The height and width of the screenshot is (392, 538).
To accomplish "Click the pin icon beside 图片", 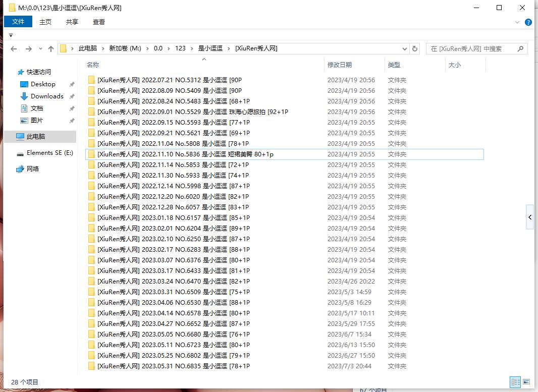I will (x=72, y=121).
